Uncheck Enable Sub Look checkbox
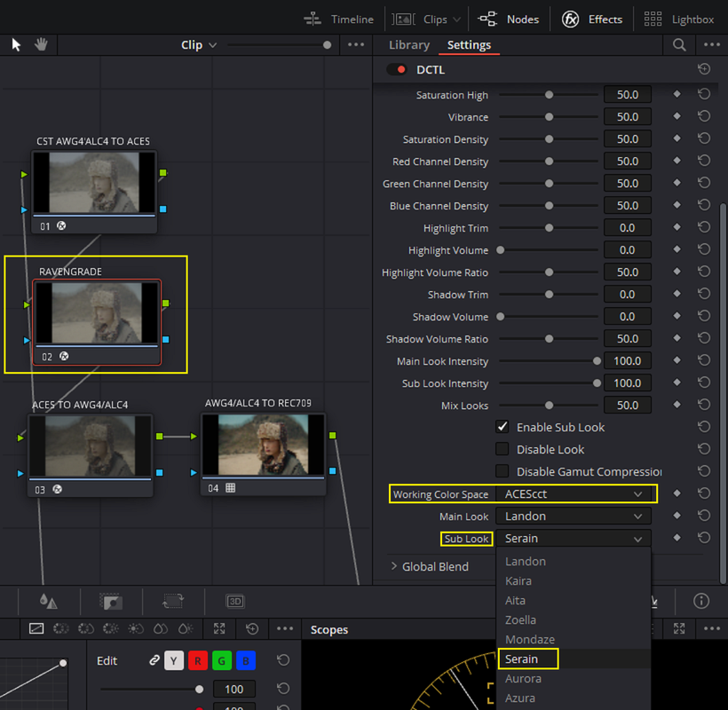This screenshot has width=728, height=710. coord(502,427)
